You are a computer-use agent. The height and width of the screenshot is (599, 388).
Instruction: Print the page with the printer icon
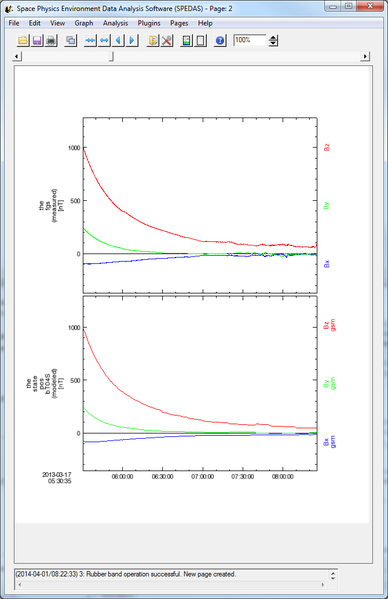(51, 40)
